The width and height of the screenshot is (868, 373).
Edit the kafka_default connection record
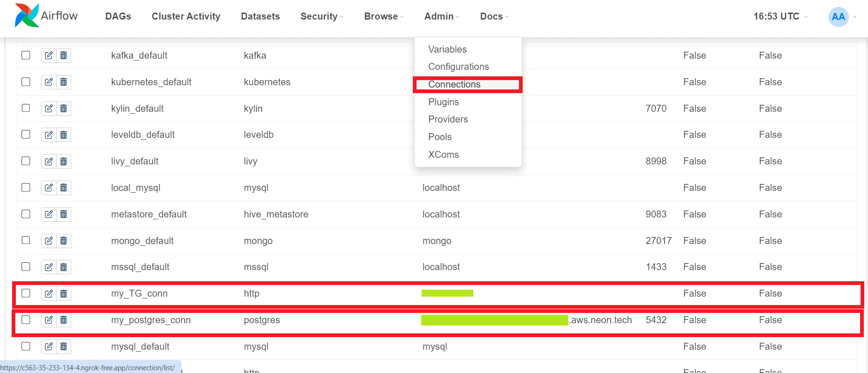(49, 55)
